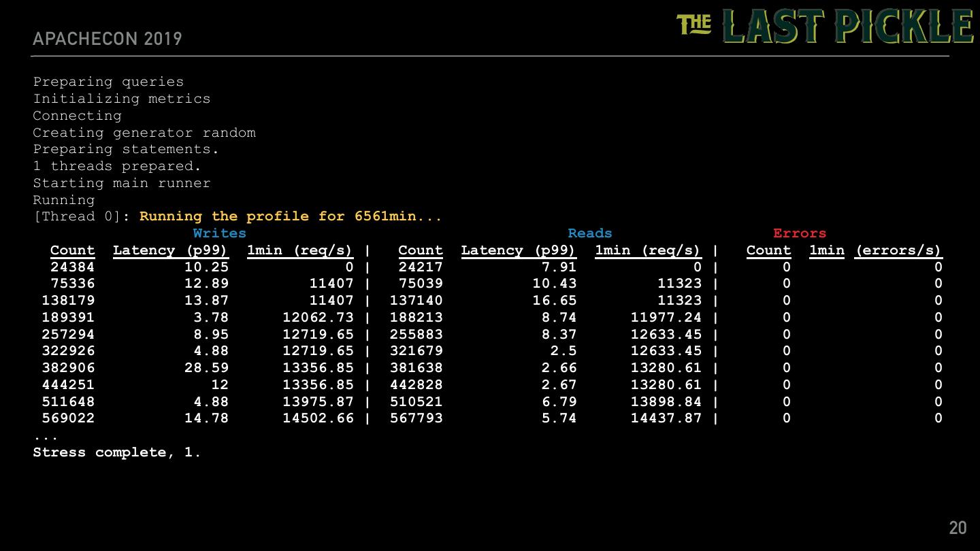Viewport: 980px width, 551px height.
Task: Select the red Errors section heading
Action: pyautogui.click(x=799, y=233)
